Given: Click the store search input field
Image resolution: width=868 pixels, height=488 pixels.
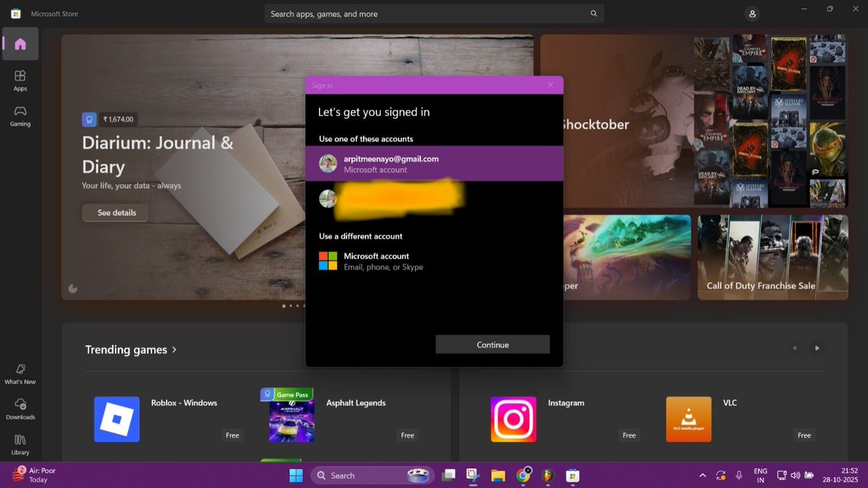Looking at the screenshot, I should (434, 14).
